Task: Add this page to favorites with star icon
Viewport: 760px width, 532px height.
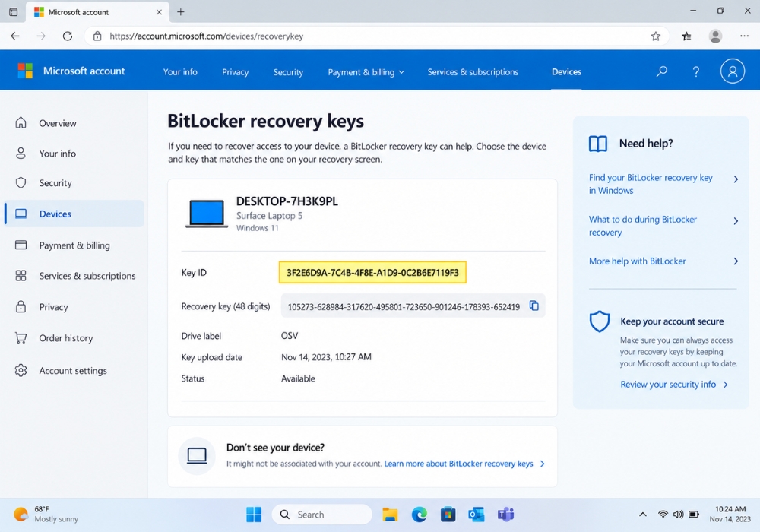Action: click(656, 36)
